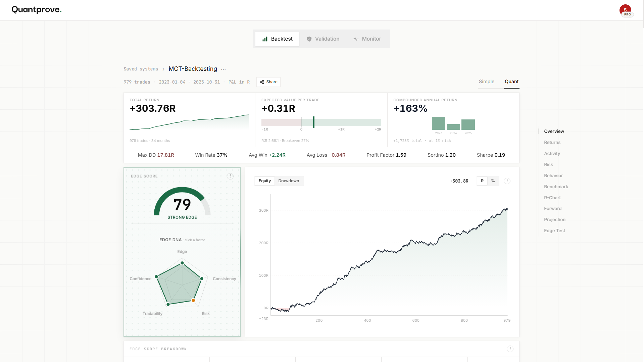The width and height of the screenshot is (644, 362).
Task: Show the Drawdown chart
Action: click(289, 181)
